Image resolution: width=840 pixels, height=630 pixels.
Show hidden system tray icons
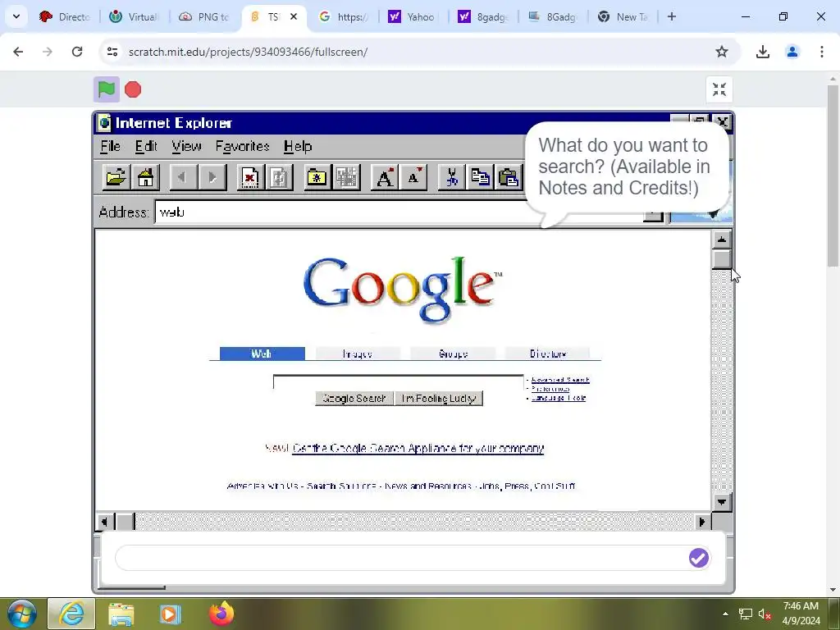click(x=725, y=614)
